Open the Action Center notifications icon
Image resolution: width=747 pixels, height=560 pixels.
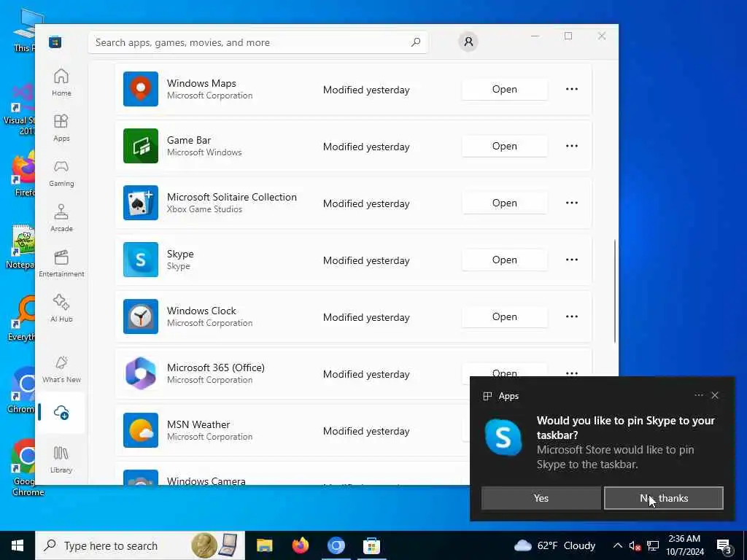(x=724, y=546)
